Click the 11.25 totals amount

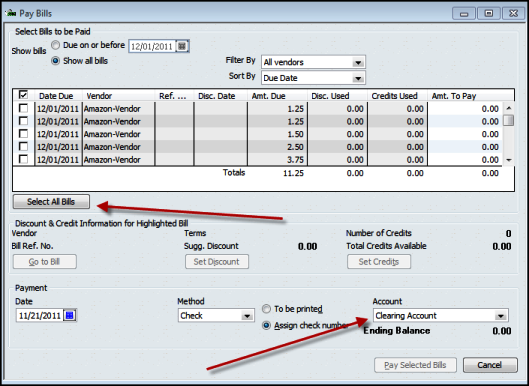coord(293,173)
